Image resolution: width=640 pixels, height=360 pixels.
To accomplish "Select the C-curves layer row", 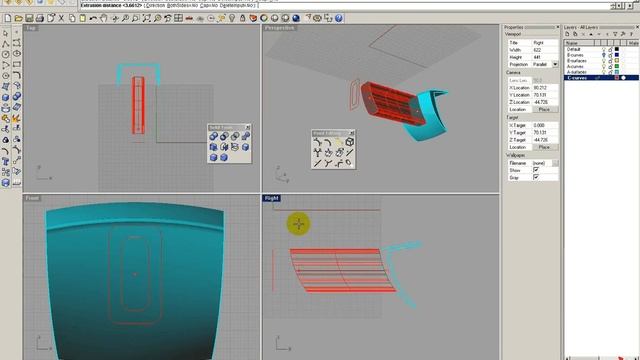I will (601, 78).
